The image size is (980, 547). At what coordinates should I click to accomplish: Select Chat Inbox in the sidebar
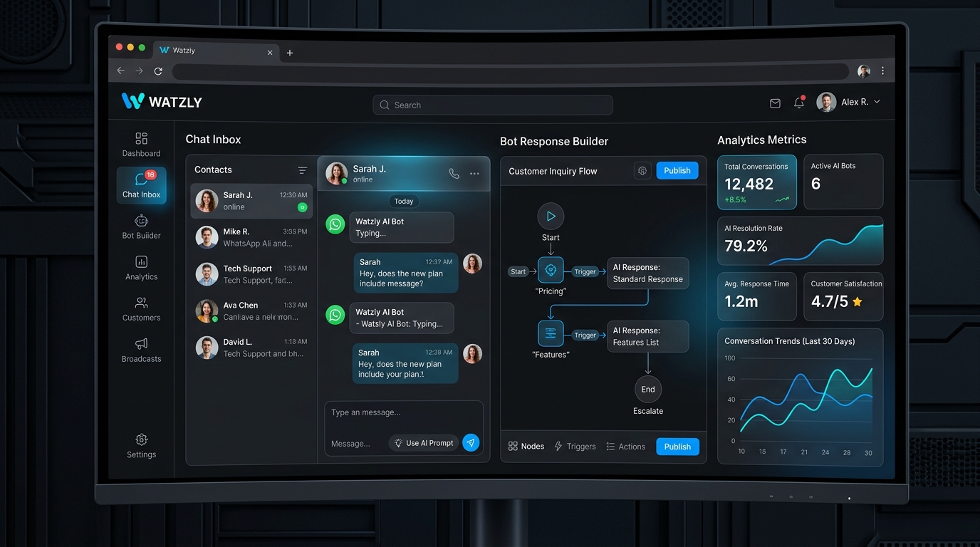pyautogui.click(x=141, y=185)
